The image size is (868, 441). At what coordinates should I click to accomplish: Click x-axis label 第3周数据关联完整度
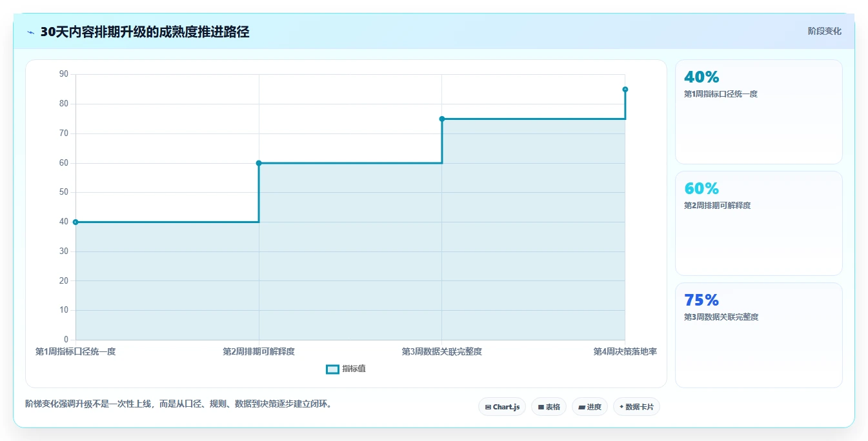(442, 351)
